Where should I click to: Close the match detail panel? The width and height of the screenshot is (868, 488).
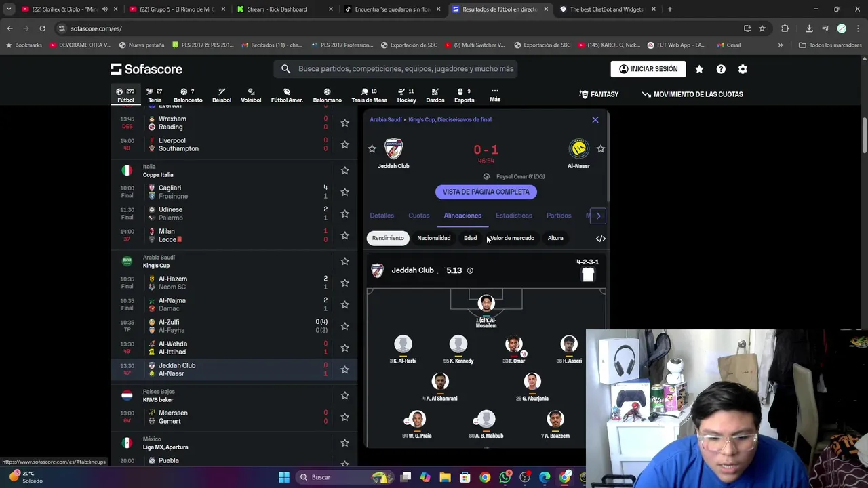595,120
